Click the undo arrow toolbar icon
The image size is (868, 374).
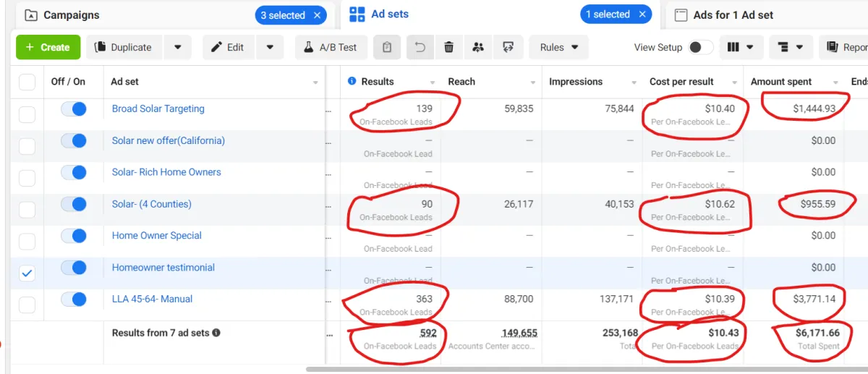(420, 47)
